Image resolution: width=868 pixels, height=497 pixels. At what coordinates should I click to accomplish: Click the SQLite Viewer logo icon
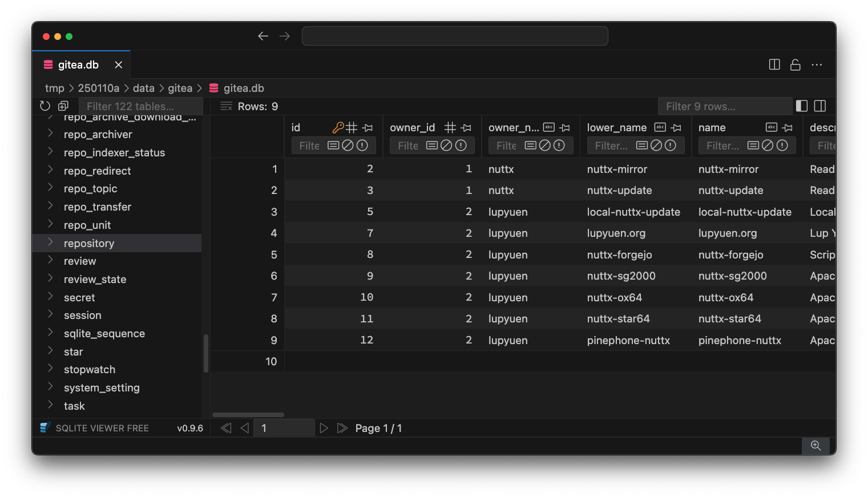45,427
